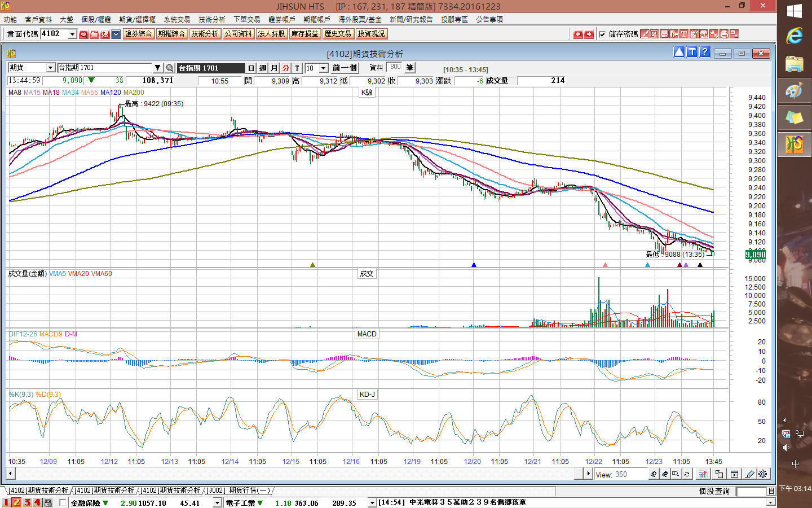Screen dimensions: 812x508
Task: Select the 日 daily period toggle
Action: point(251,68)
